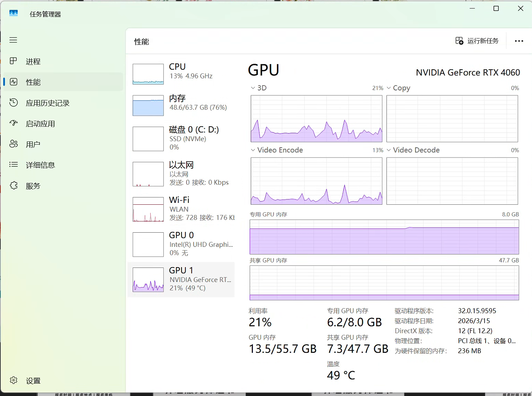The height and width of the screenshot is (396, 532).
Task: Run a new task via 运行新任务
Action: tap(477, 41)
